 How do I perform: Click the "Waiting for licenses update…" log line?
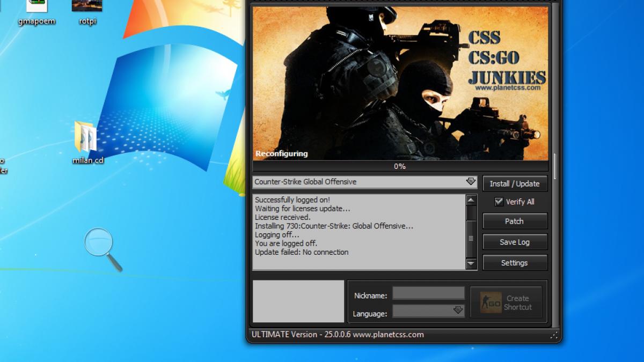[303, 209]
